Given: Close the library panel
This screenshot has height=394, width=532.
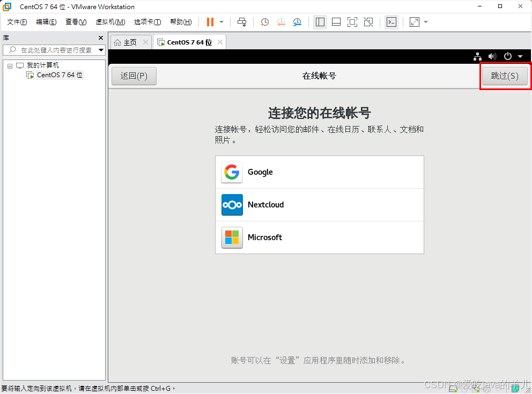Looking at the screenshot, I should coord(101,38).
